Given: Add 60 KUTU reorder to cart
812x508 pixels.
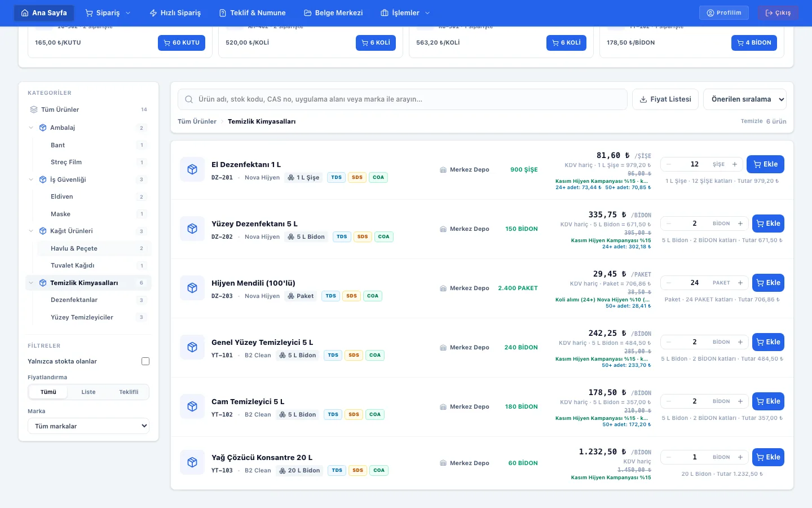Looking at the screenshot, I should click(x=182, y=43).
